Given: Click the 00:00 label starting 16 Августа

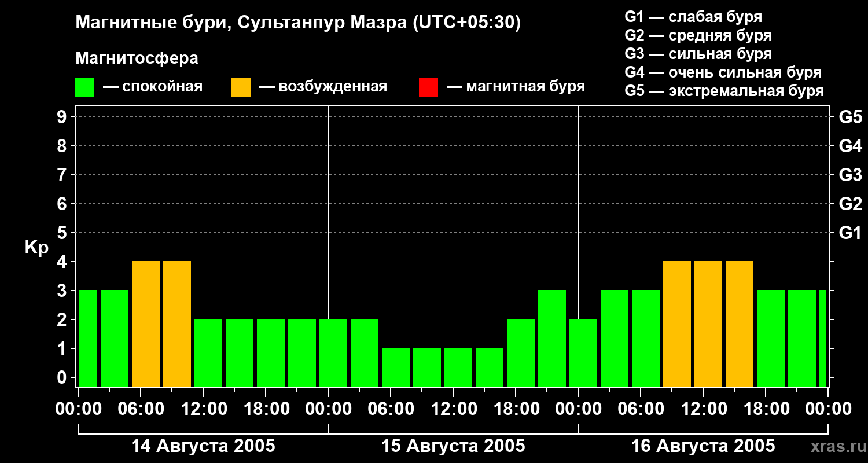Looking at the screenshot, I should tap(578, 409).
